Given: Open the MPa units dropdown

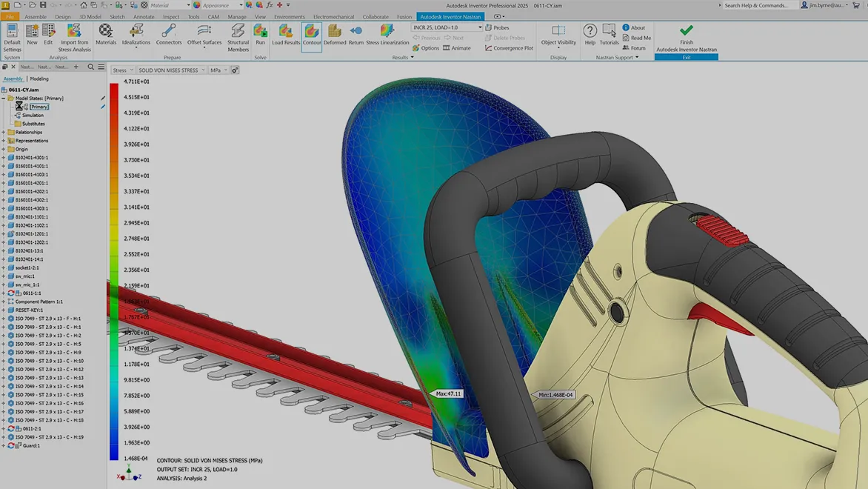Looking at the screenshot, I should (218, 70).
